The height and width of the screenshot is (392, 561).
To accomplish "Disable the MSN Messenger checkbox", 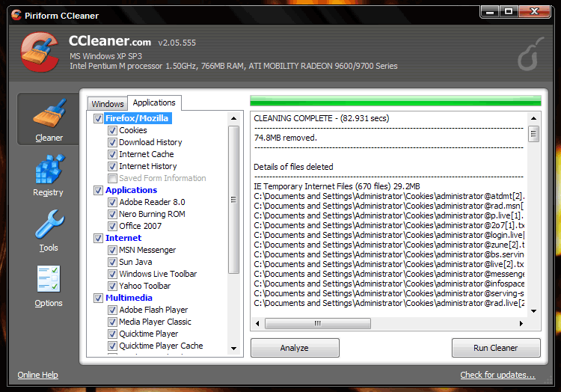I will coord(112,250).
